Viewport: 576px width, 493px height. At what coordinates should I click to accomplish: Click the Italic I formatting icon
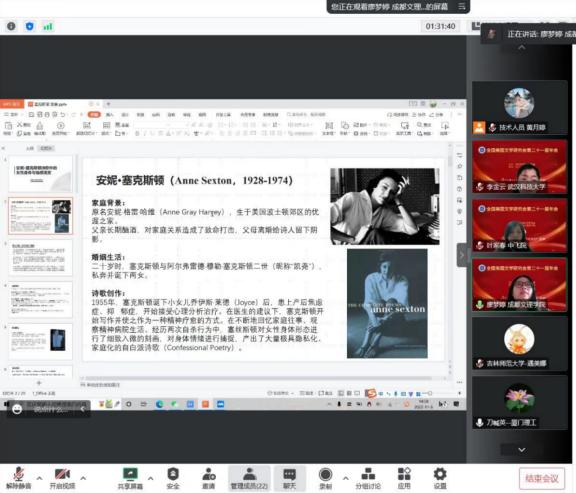145,133
